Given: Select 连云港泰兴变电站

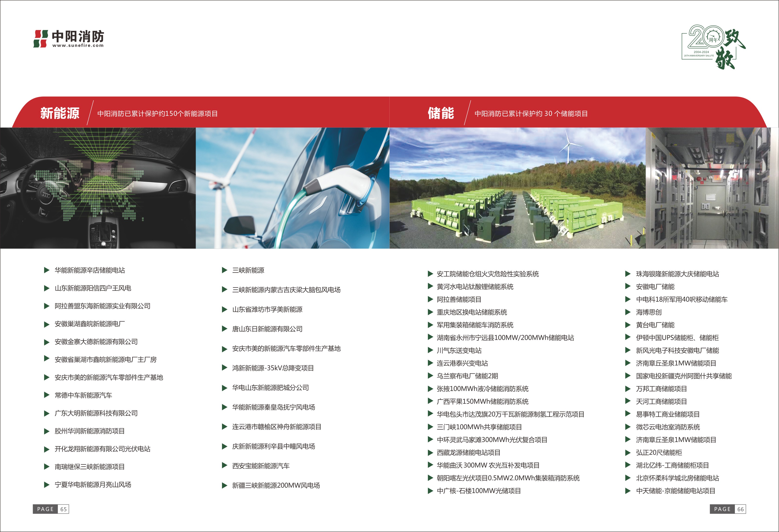Looking at the screenshot, I should 462,363.
